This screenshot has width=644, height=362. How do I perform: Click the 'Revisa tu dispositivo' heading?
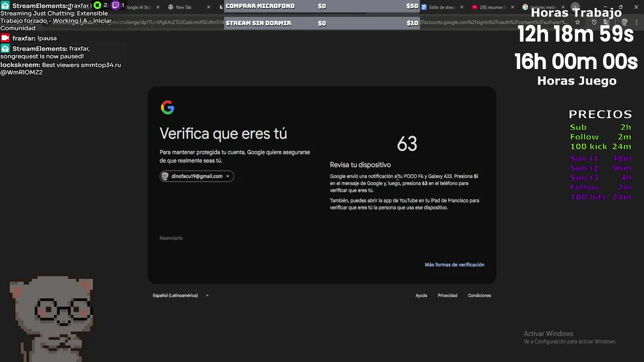pyautogui.click(x=360, y=165)
